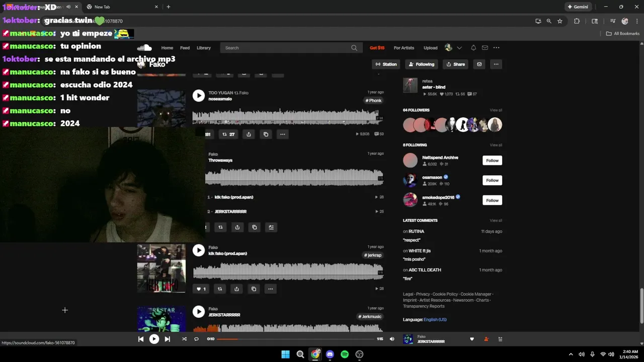
Task: Expand the profile avatar dropdown chevron
Action: click(x=459, y=48)
